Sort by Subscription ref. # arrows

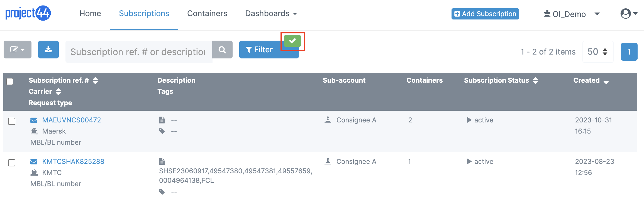pos(95,80)
